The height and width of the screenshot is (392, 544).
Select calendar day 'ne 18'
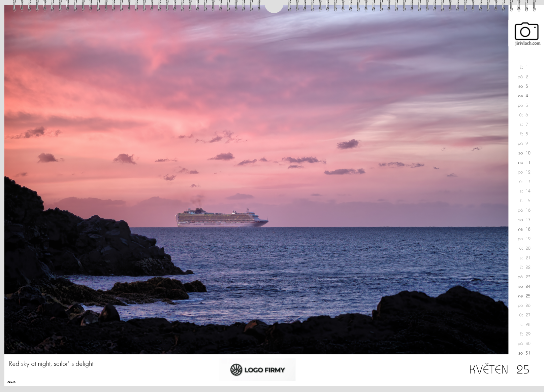point(524,229)
